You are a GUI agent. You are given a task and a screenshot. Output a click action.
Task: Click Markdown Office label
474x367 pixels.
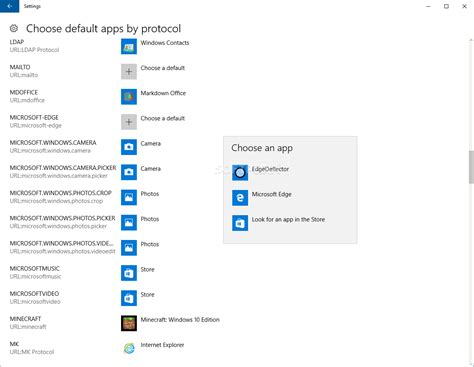pos(163,93)
